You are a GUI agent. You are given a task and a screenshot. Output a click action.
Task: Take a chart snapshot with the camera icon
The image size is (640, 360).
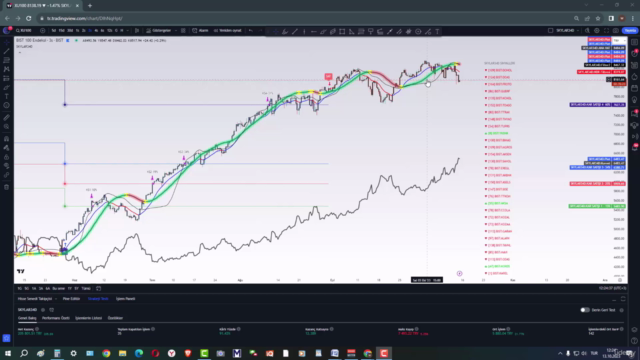tap(616, 31)
